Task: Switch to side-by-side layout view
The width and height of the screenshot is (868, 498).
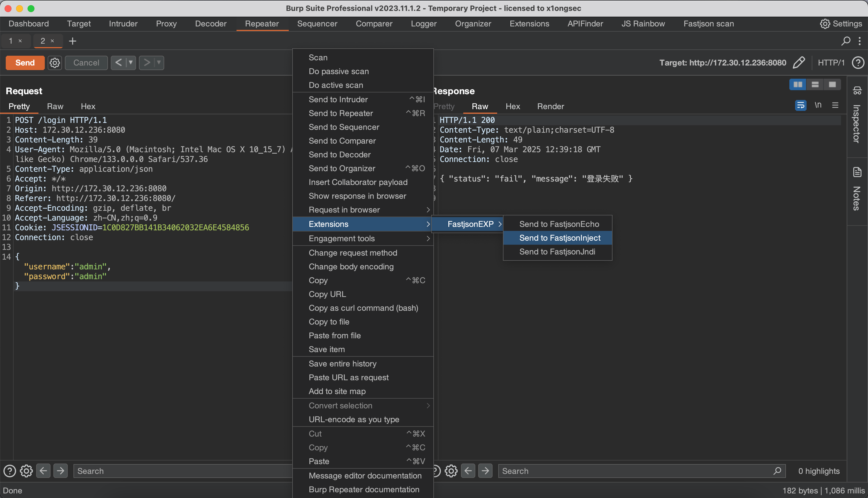Action: (x=798, y=84)
